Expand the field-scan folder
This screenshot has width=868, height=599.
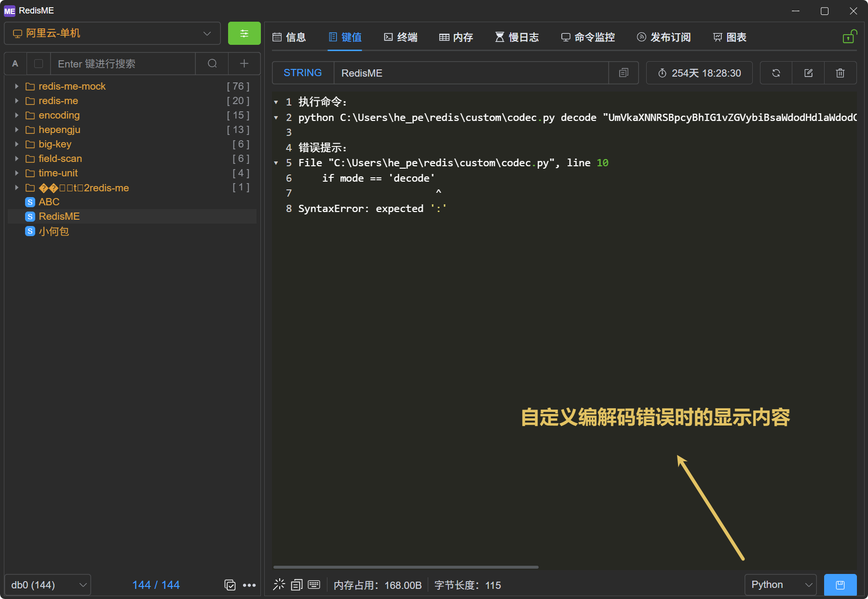(16, 159)
